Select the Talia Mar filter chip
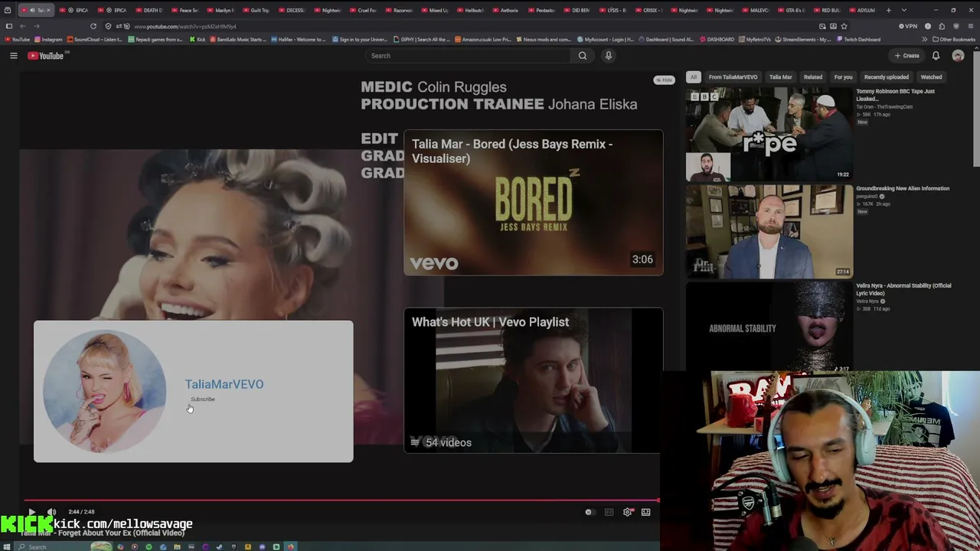The height and width of the screenshot is (551, 980). coord(780,77)
